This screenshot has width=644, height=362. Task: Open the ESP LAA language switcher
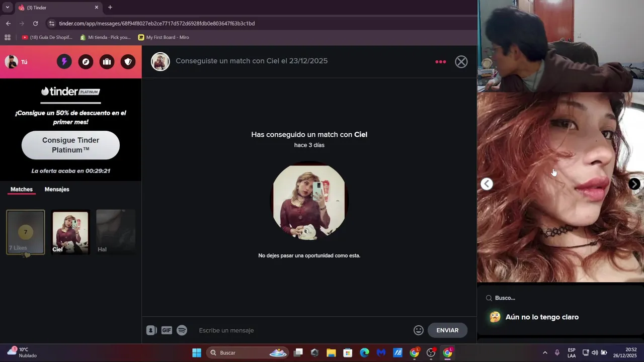point(572,353)
